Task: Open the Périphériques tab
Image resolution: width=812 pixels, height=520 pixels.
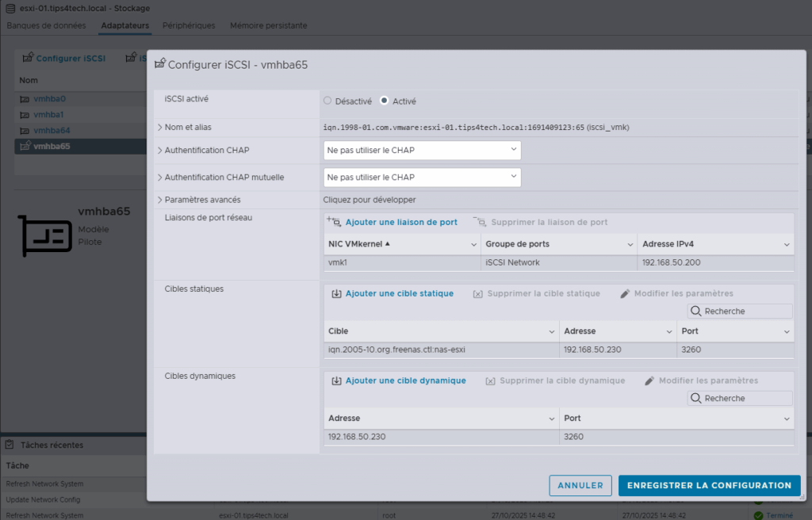Action: pyautogui.click(x=189, y=25)
